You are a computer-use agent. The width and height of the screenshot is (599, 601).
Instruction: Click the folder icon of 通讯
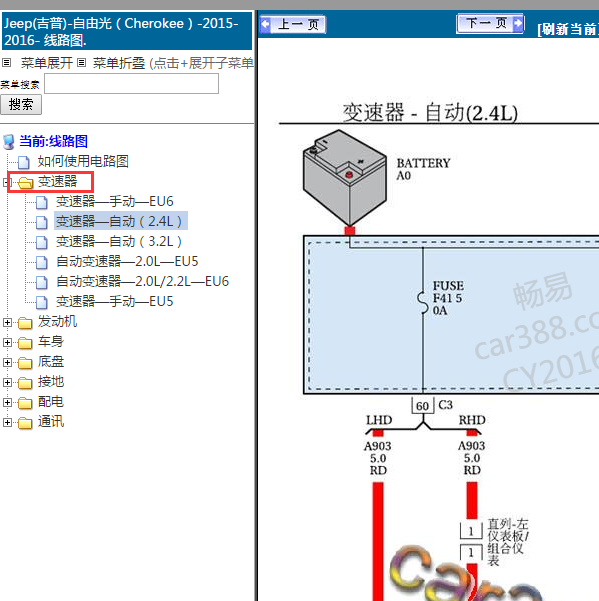click(x=25, y=423)
